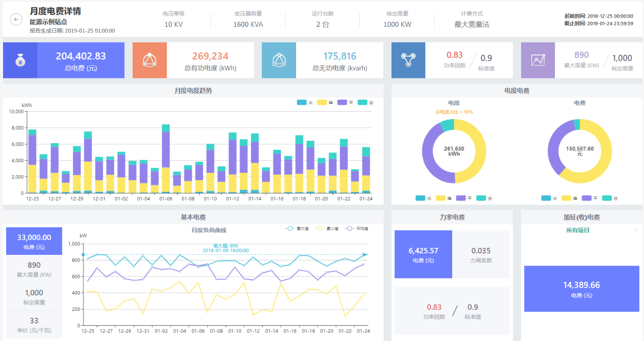The width and height of the screenshot is (644, 341).
Task: Click the money bag icon for 总电费
Action: pyautogui.click(x=20, y=60)
